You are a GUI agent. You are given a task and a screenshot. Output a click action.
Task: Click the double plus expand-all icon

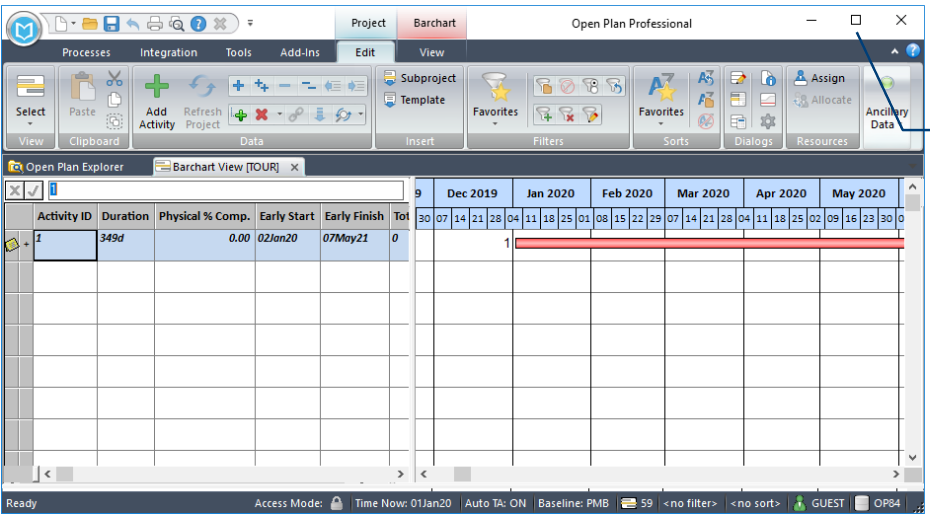coord(262,85)
